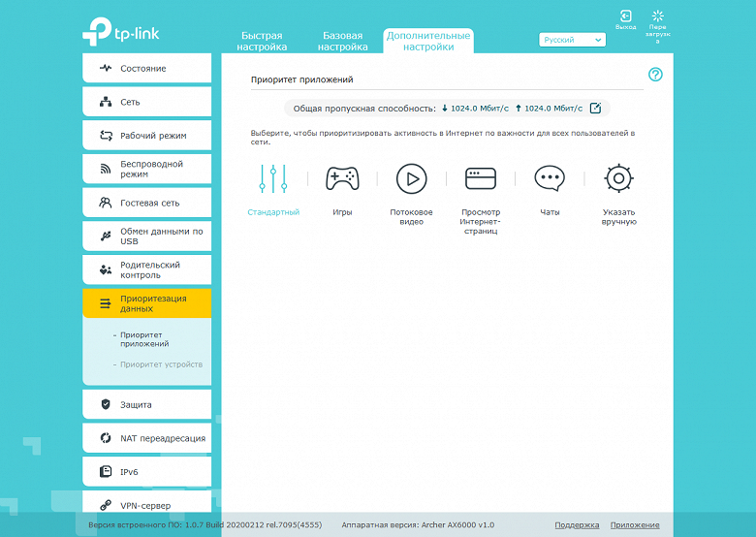Select Приоритет приложений submenu item
This screenshot has height=537, width=756.
[144, 339]
